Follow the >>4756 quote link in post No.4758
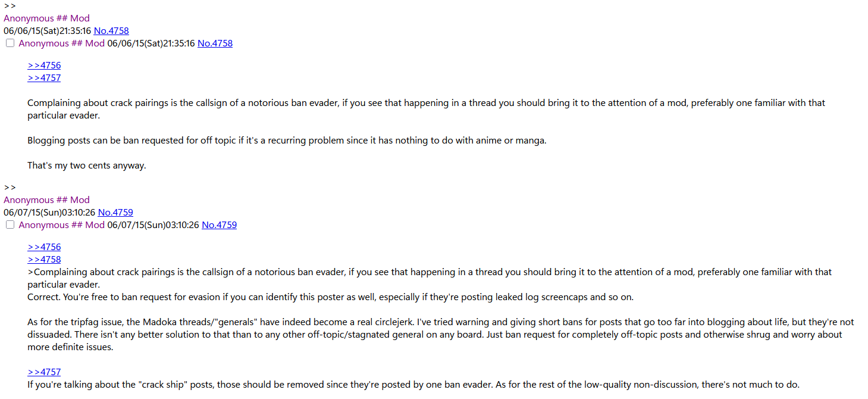 (44, 66)
